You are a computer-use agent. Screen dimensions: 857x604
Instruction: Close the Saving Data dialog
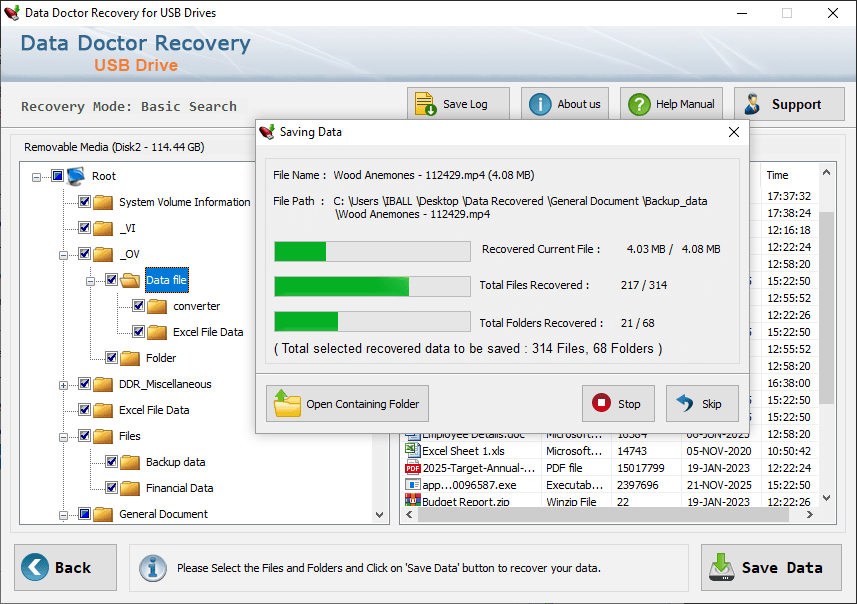click(734, 132)
